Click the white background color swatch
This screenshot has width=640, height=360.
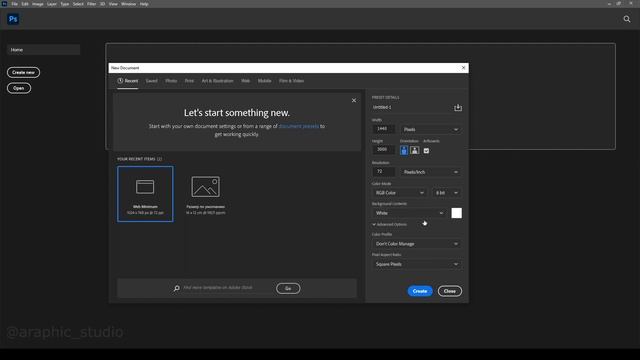point(456,213)
